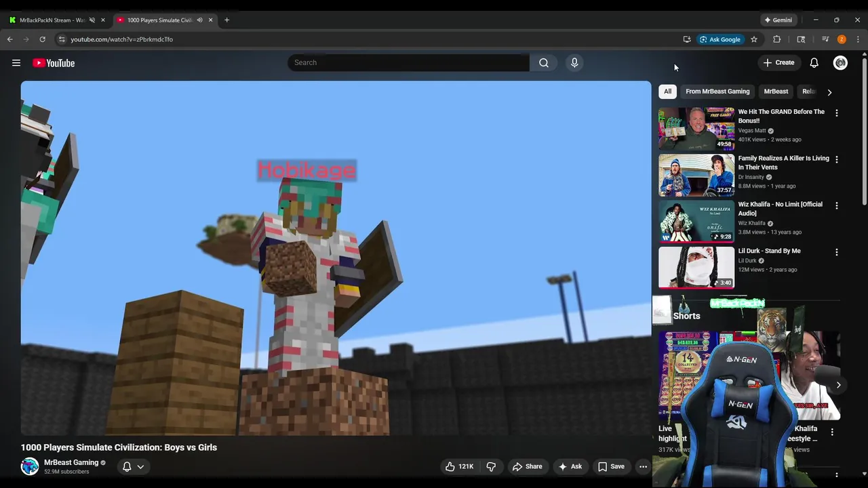Open options for Wiz Khalifa No Limit video

836,205
